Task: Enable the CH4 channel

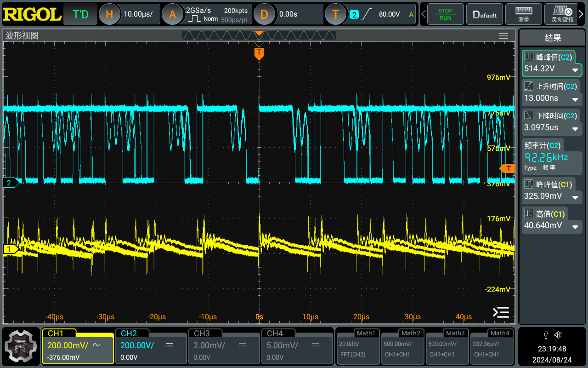Action: click(x=296, y=346)
